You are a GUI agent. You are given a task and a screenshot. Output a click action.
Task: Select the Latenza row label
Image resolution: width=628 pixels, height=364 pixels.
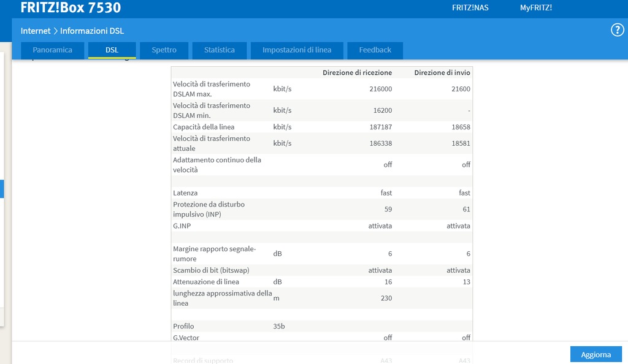coord(185,193)
